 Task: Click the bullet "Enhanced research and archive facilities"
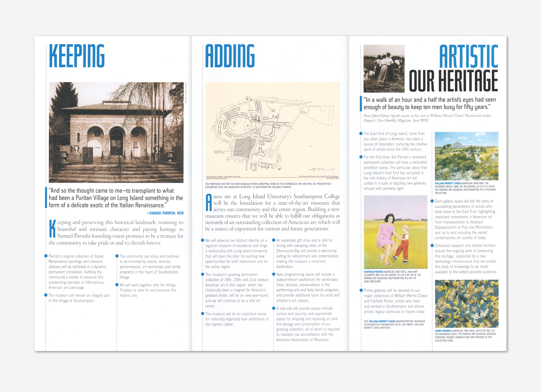tap(466, 259)
